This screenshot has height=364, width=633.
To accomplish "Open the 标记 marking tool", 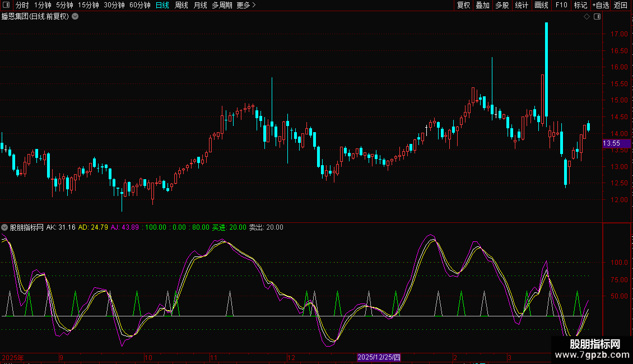I will [x=580, y=5].
